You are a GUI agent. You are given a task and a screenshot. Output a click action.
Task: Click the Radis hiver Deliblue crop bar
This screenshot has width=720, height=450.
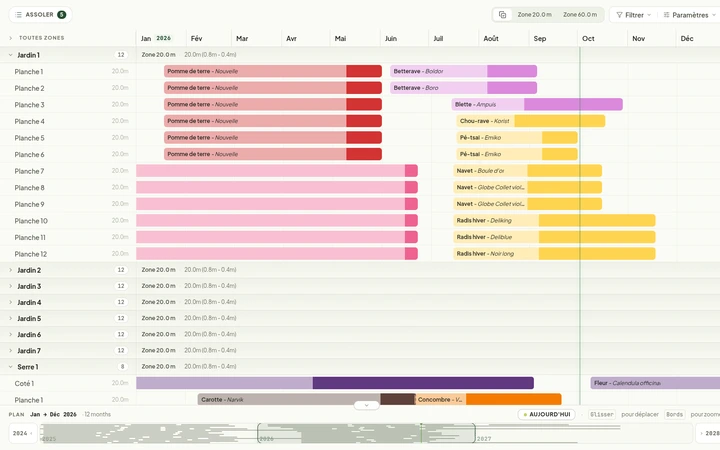tap(554, 237)
